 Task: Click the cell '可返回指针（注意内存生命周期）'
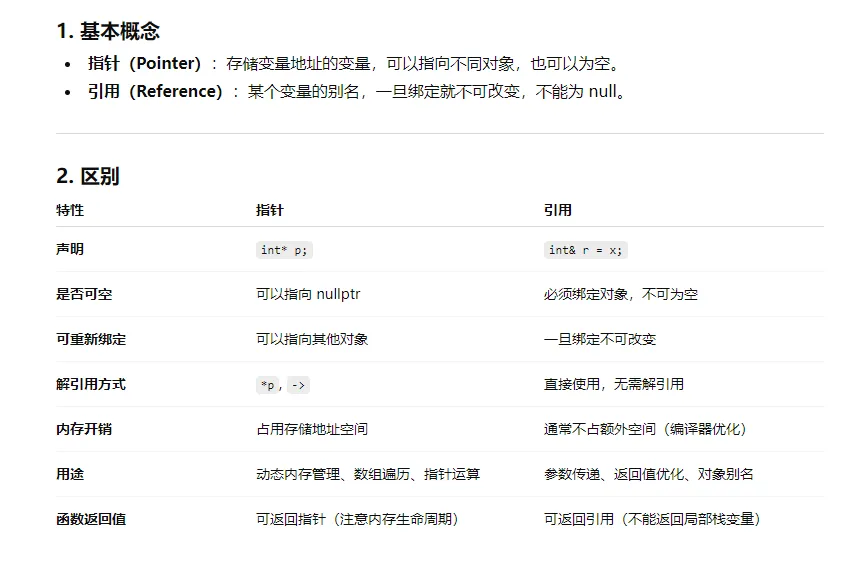coord(358,519)
